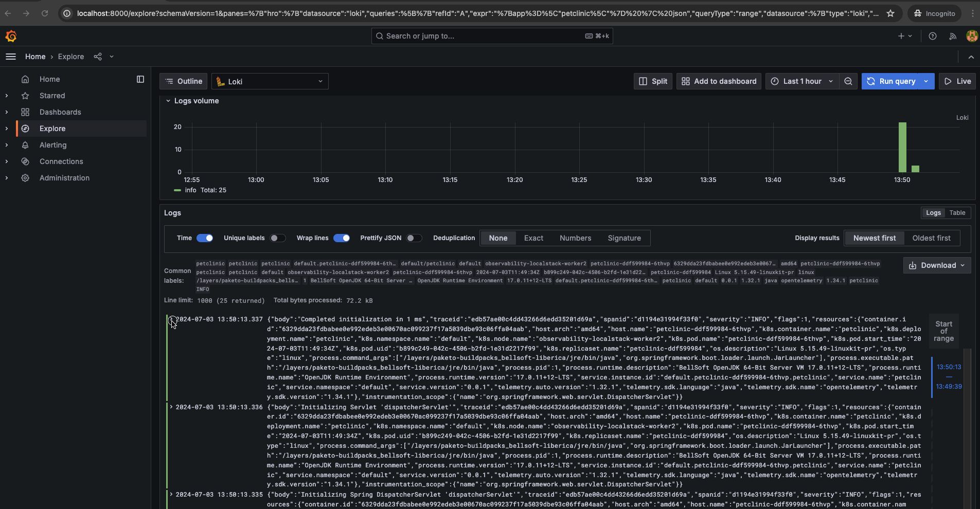
Task: Dock the sidebar menu panel icon
Action: (x=140, y=79)
